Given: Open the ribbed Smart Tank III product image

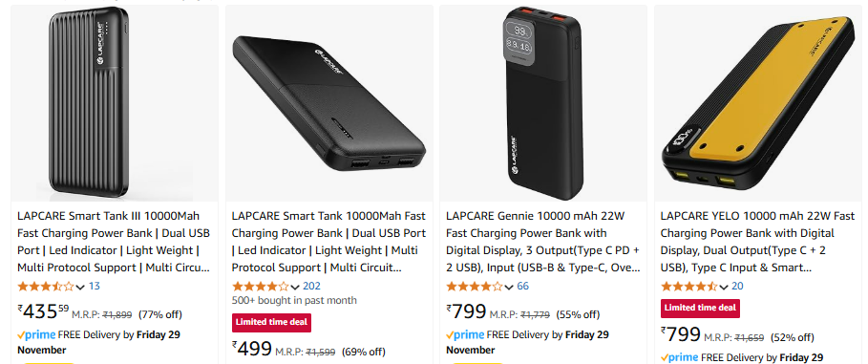Looking at the screenshot, I should click(x=89, y=103).
